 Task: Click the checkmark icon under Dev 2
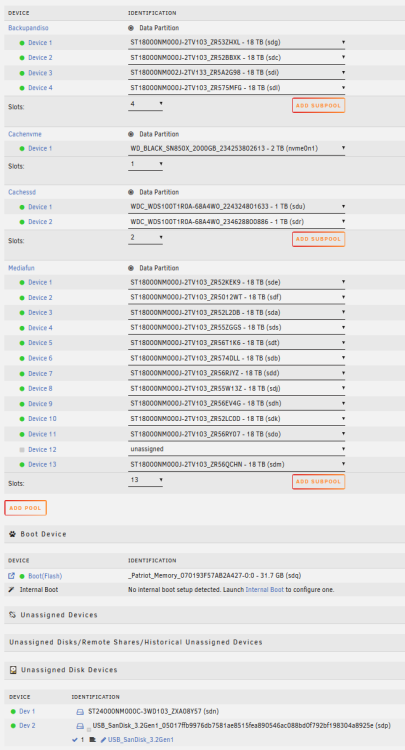tap(74, 740)
